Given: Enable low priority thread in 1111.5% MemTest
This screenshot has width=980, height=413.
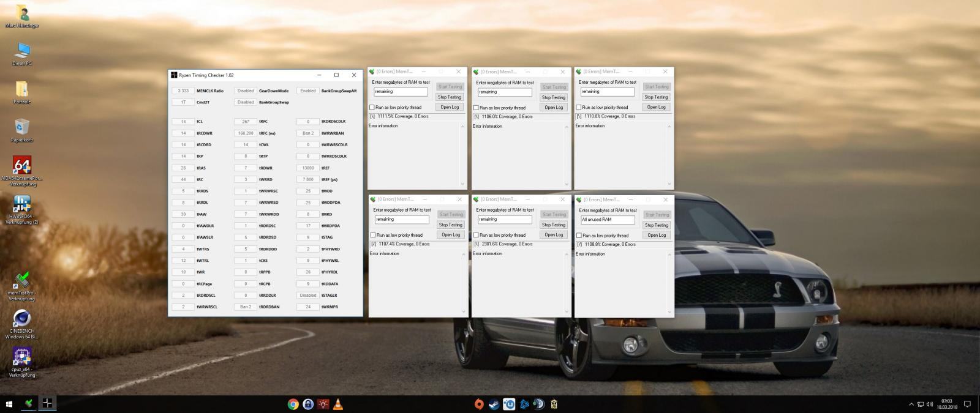Looking at the screenshot, I should 372,107.
